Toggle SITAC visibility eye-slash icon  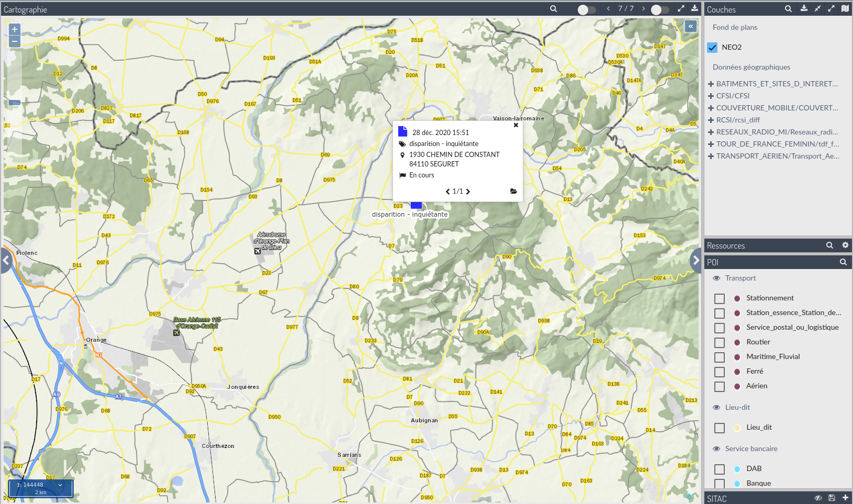tap(818, 498)
